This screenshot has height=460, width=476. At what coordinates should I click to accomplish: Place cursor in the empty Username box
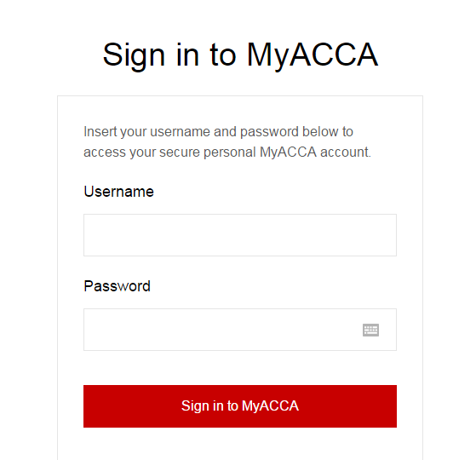click(240, 235)
